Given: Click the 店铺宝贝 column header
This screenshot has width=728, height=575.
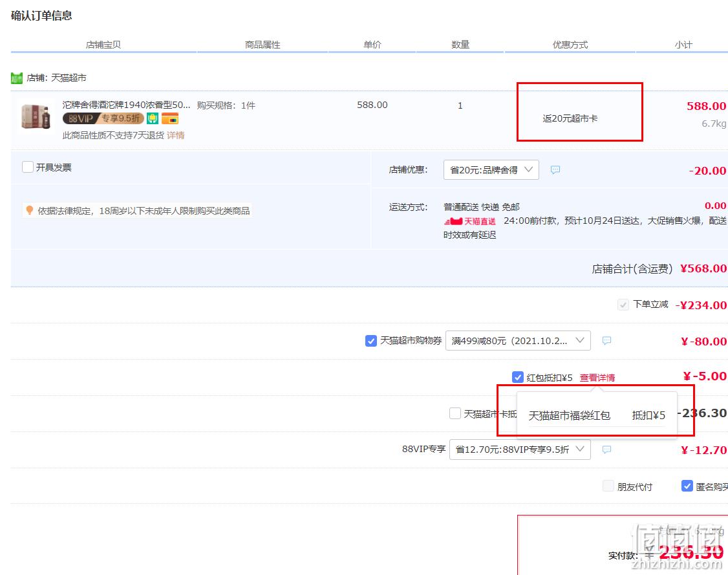Looking at the screenshot, I should coord(103,45).
